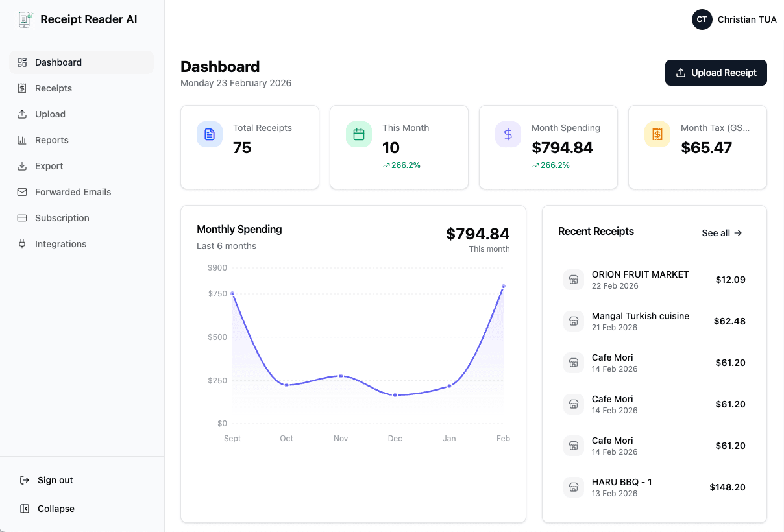The image size is (784, 532).
Task: Click the dollar icon on Month Spending card
Action: tap(508, 134)
